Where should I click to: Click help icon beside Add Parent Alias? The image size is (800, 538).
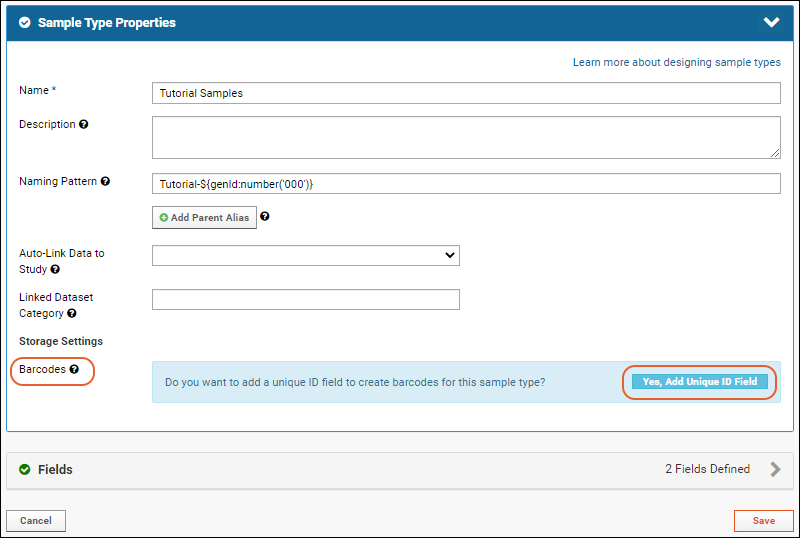point(264,216)
